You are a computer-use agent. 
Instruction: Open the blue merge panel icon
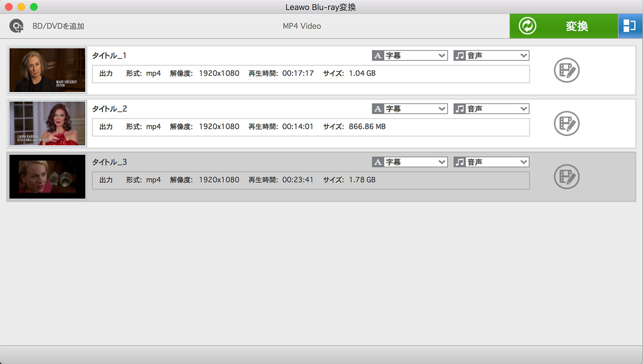(630, 26)
